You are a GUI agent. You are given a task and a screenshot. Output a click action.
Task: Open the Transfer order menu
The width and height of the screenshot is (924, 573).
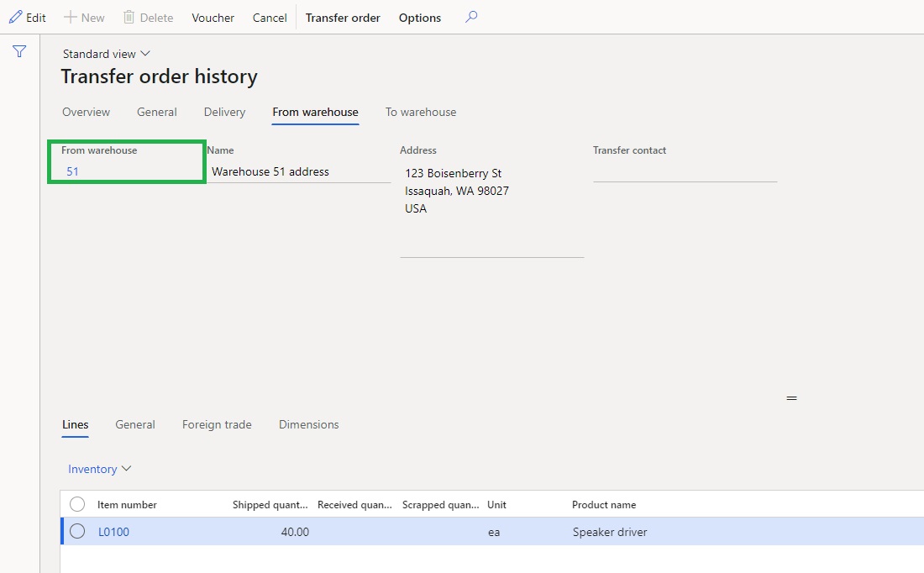pos(343,18)
